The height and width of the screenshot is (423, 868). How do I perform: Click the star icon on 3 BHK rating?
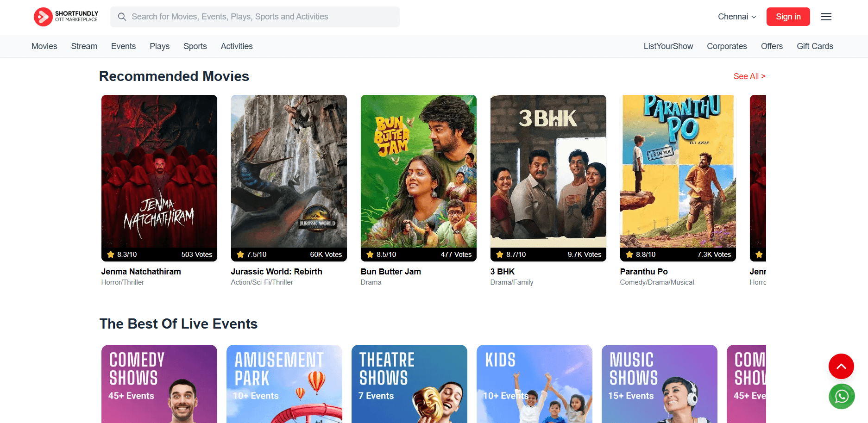coord(500,255)
